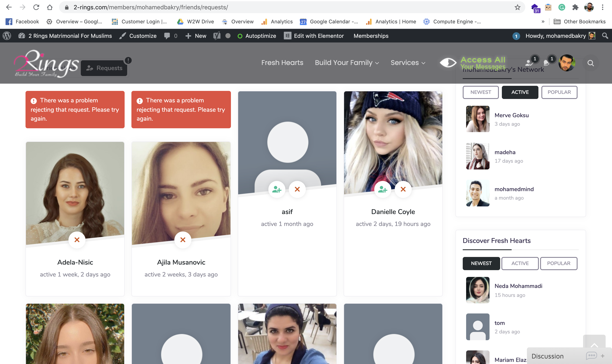Open the Chrome extensions puzzle icon
The width and height of the screenshot is (612, 364).
(575, 7)
